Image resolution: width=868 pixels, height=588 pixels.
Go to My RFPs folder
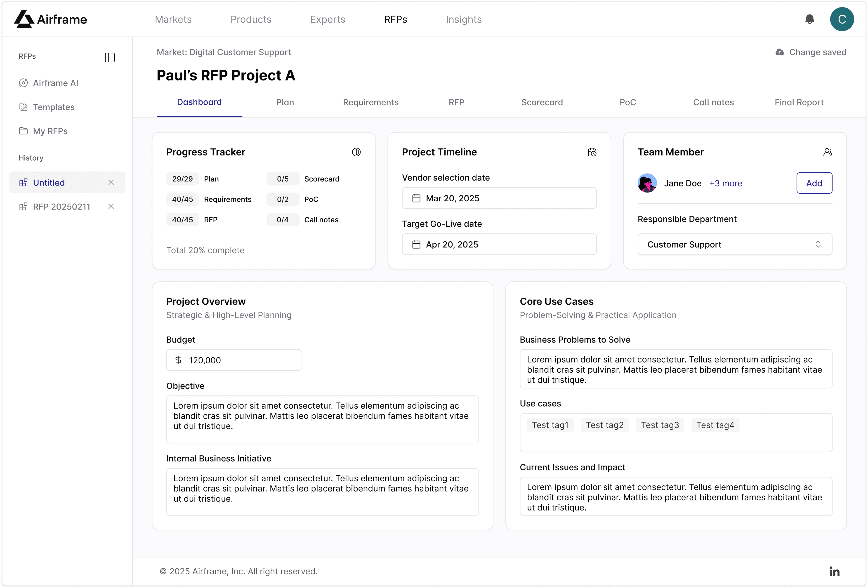coord(43,131)
